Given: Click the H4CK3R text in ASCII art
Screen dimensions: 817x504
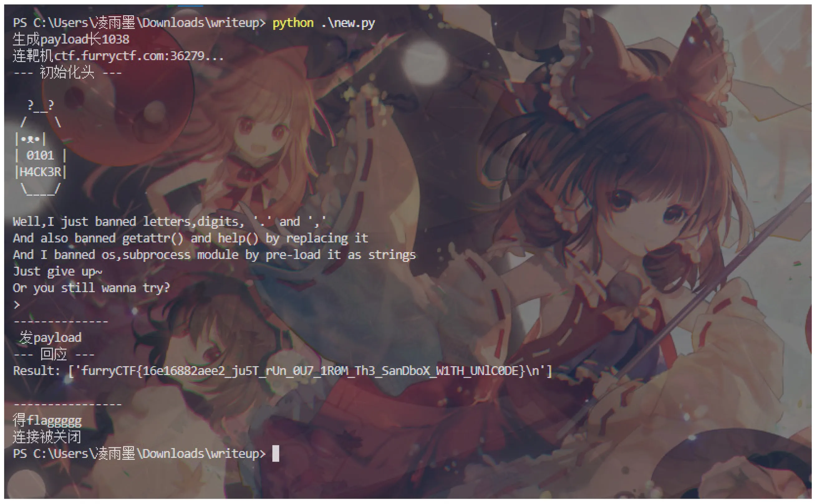Looking at the screenshot, I should [40, 172].
